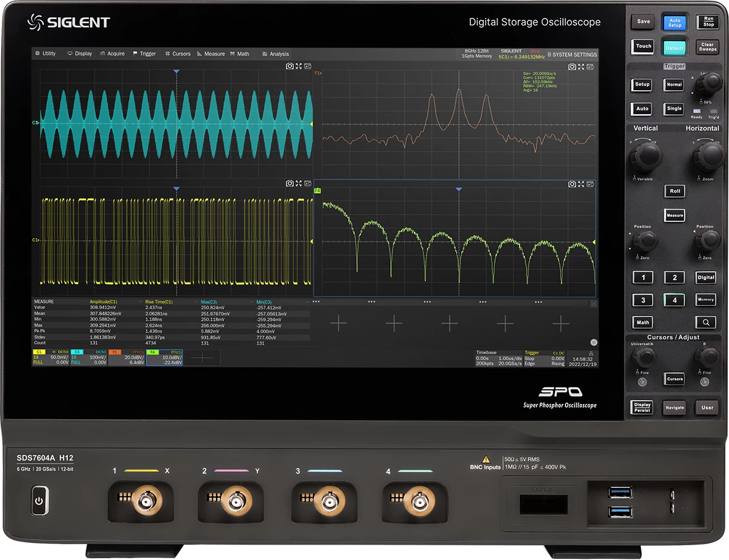Open the C3 channel descriptor box
This screenshot has height=560, width=729.
coord(89,358)
